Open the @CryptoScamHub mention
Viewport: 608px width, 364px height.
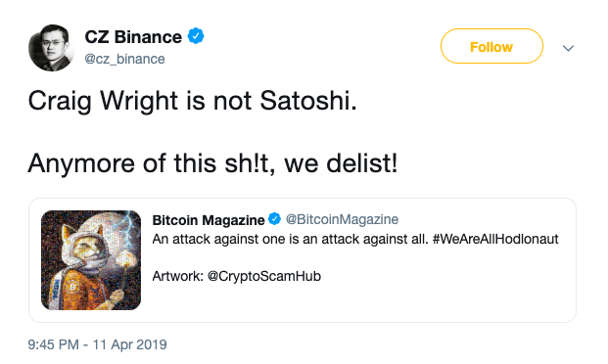264,276
